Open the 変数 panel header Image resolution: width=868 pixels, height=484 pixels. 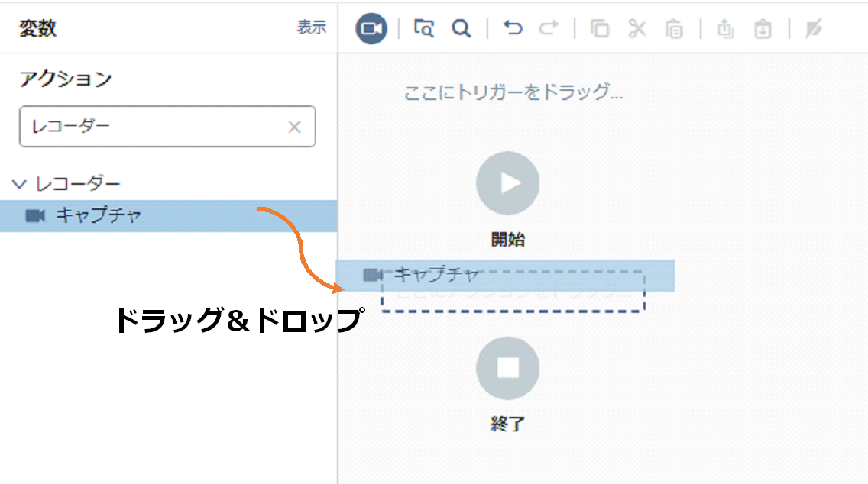tap(37, 28)
